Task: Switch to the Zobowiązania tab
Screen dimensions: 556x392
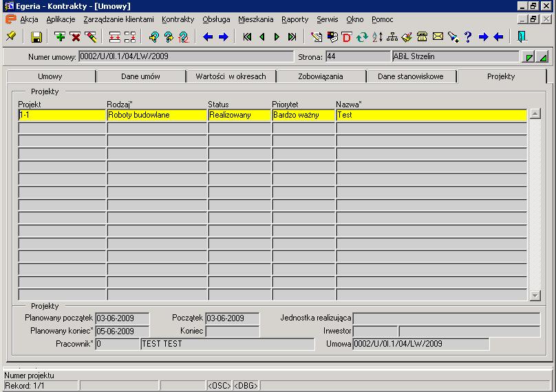Action: pyautogui.click(x=321, y=76)
